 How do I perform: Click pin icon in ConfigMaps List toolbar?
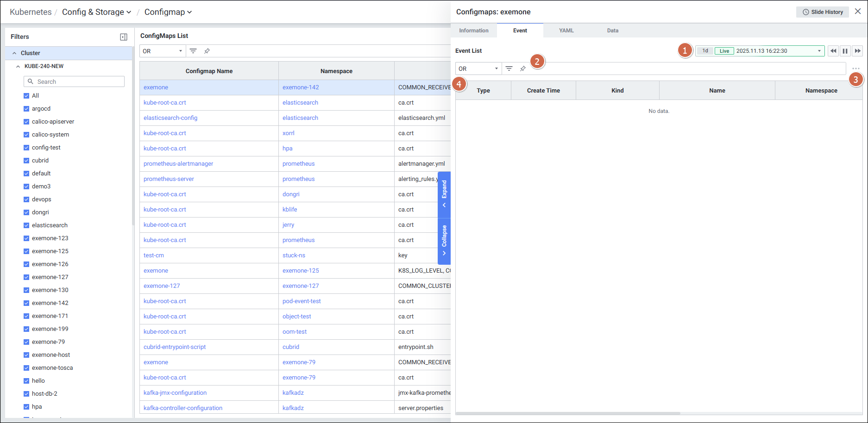[207, 51]
